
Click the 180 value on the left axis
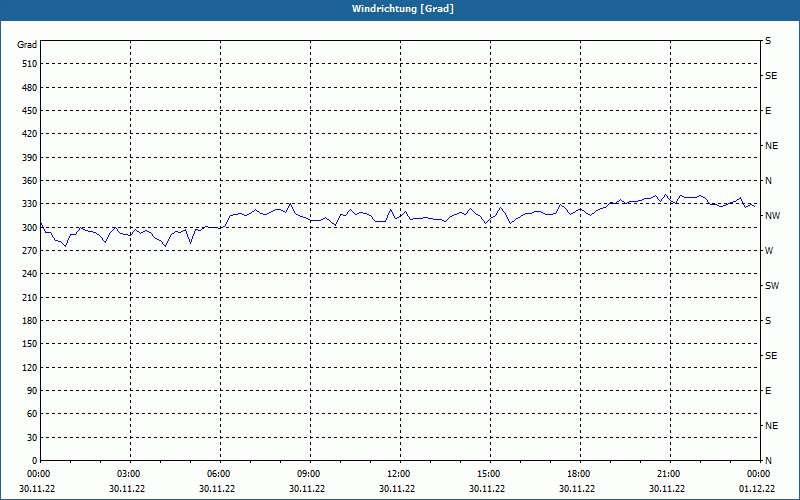point(30,320)
